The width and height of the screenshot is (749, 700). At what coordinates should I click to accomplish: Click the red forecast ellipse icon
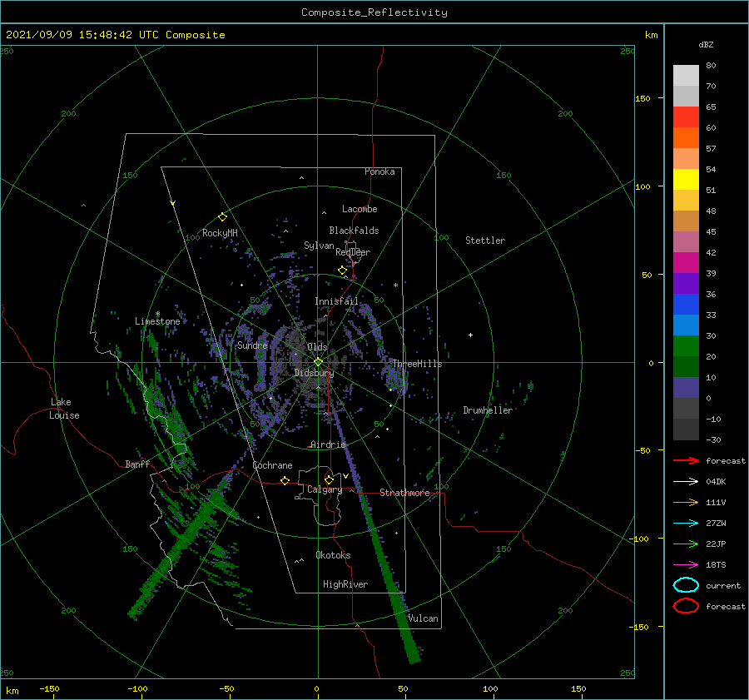pos(686,606)
